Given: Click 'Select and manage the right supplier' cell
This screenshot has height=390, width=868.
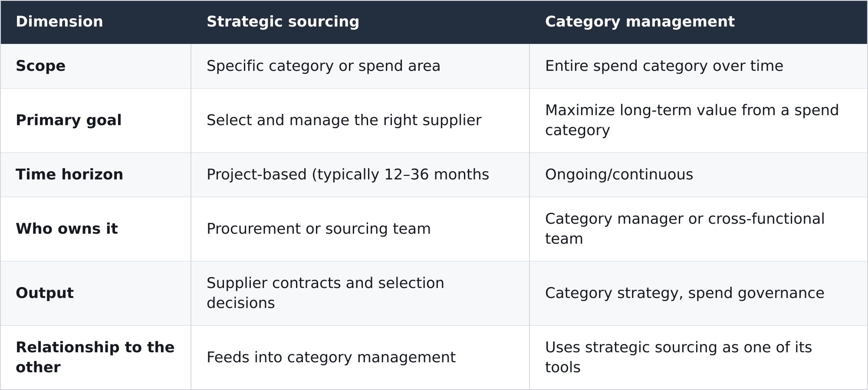Looking at the screenshot, I should click(x=360, y=120).
